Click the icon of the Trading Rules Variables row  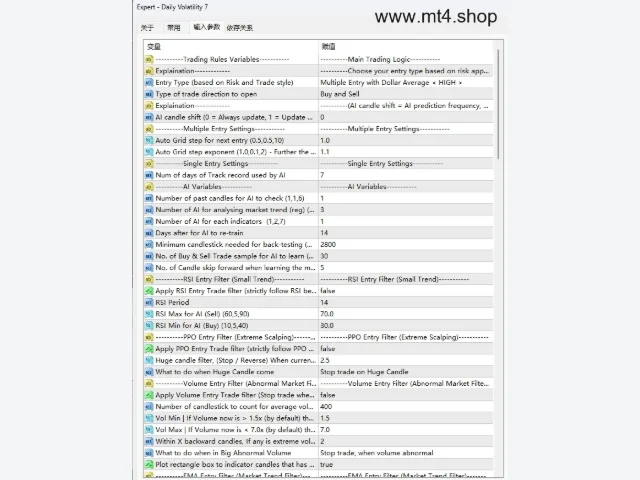[149, 60]
